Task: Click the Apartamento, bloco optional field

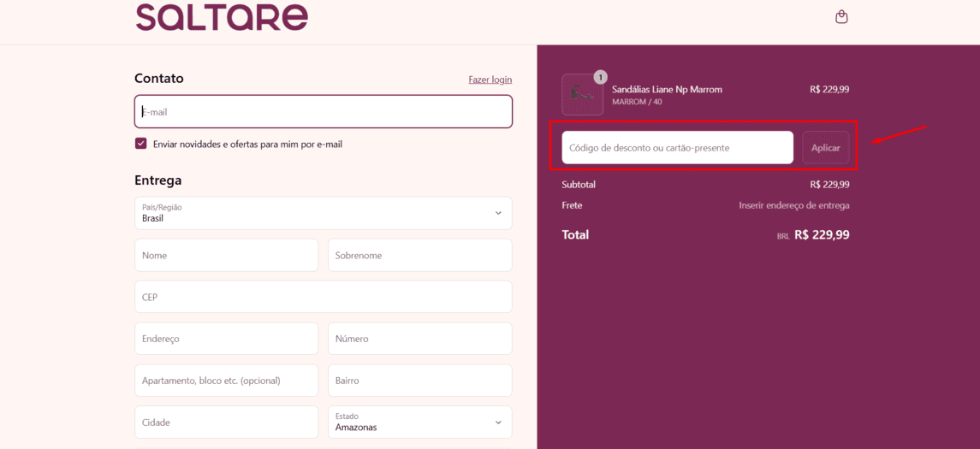Action: click(226, 381)
